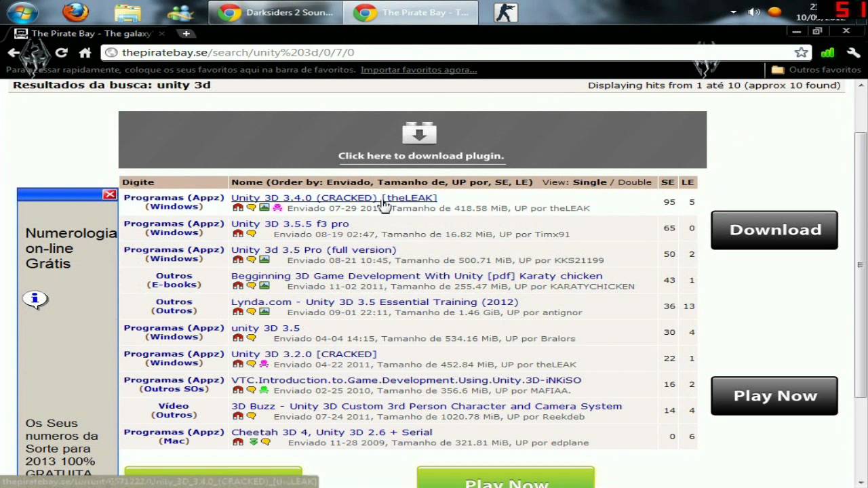This screenshot has width=868, height=488.
Task: Sort results by the LE column
Action: [688, 182]
